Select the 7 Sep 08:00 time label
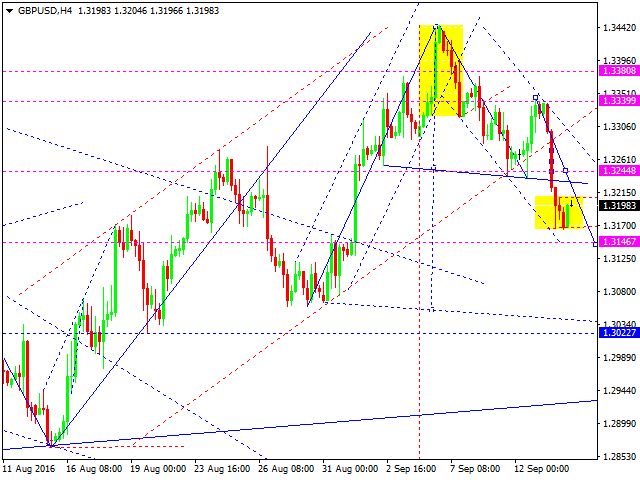The height and width of the screenshot is (480, 640). (475, 469)
